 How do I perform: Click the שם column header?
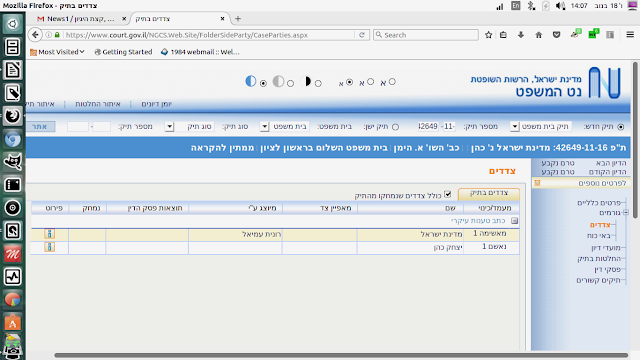[x=411, y=208]
